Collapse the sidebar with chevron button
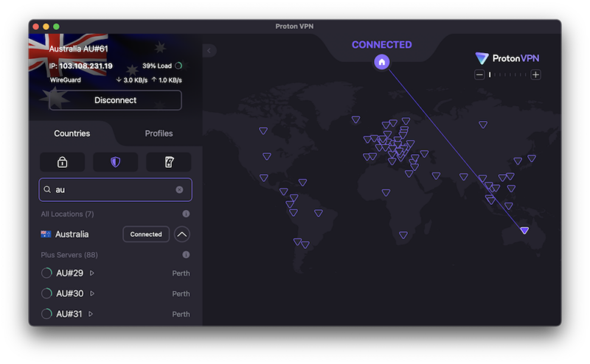The height and width of the screenshot is (364, 590). 209,51
